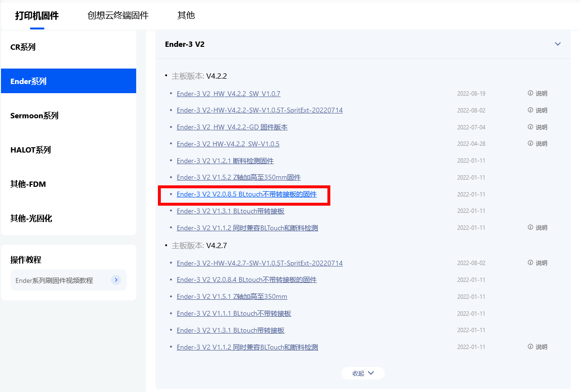Image resolution: width=580 pixels, height=392 pixels.
Task: Download Ender-3 V2 V2.0.8.4 BLtouch不带转接板的固件
Action: [247, 280]
